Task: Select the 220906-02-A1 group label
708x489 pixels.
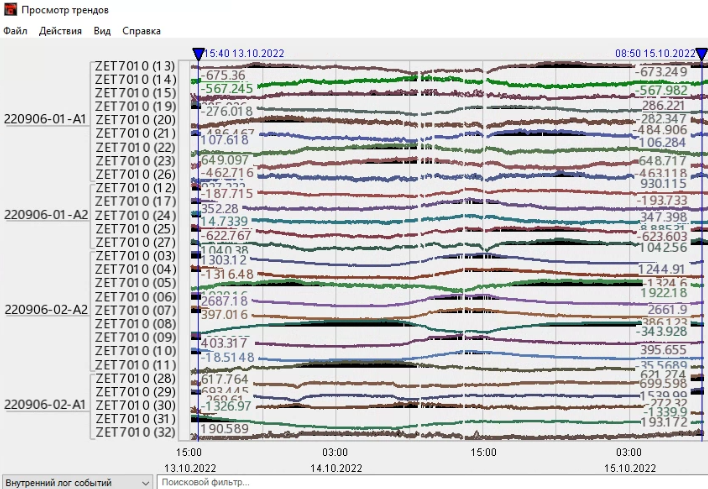Action: (x=46, y=404)
